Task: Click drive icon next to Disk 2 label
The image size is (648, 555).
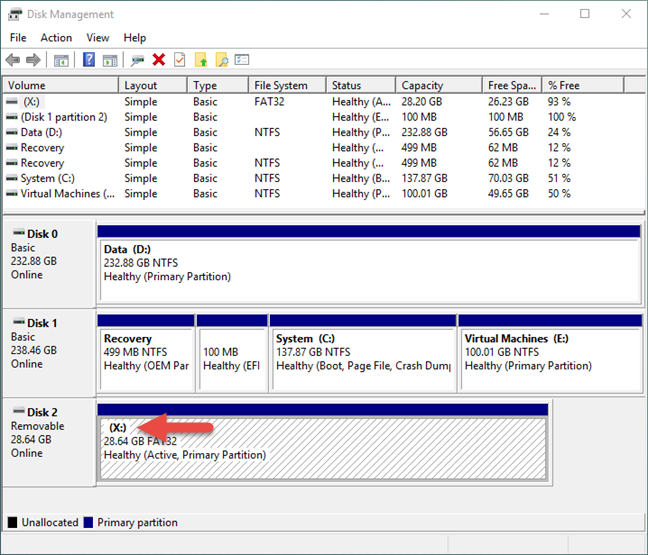Action: click(x=19, y=411)
